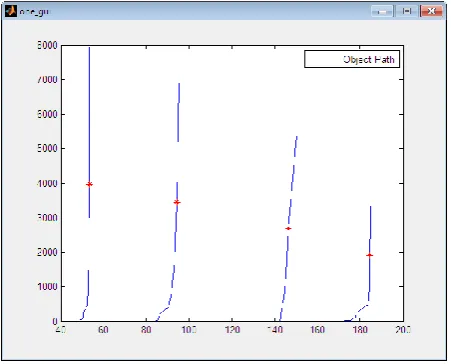
Task: Select red marker on third path near 2700
Action: tap(288, 228)
